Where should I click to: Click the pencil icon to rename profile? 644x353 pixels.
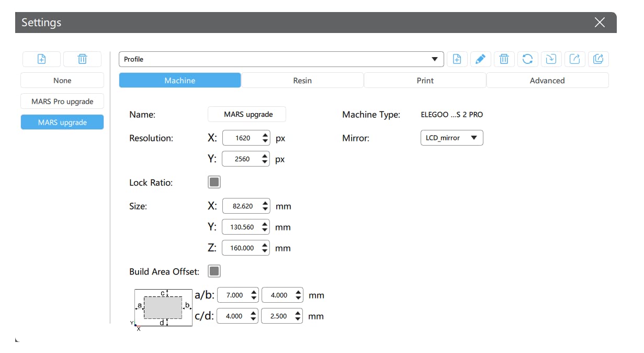[480, 59]
